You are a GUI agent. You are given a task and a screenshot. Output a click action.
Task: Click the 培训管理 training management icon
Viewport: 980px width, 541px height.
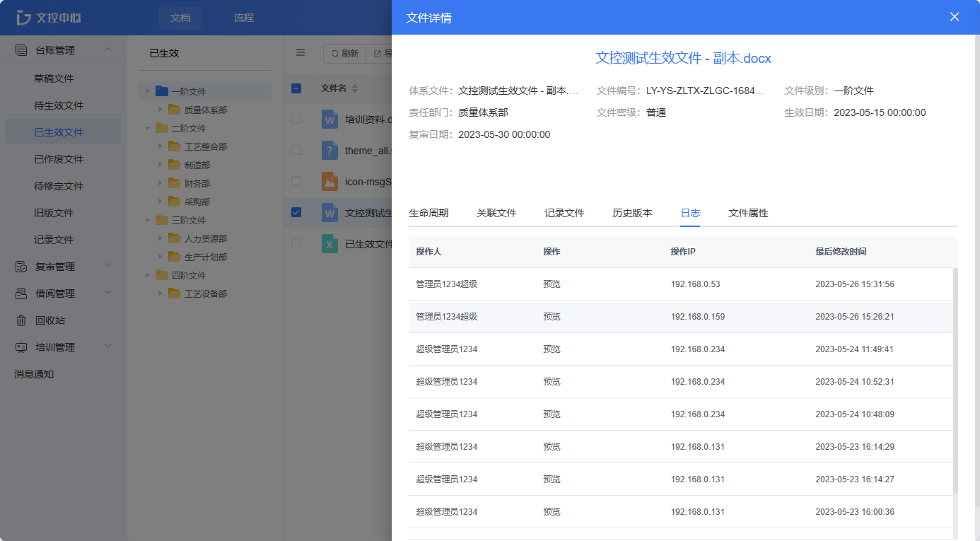point(21,347)
